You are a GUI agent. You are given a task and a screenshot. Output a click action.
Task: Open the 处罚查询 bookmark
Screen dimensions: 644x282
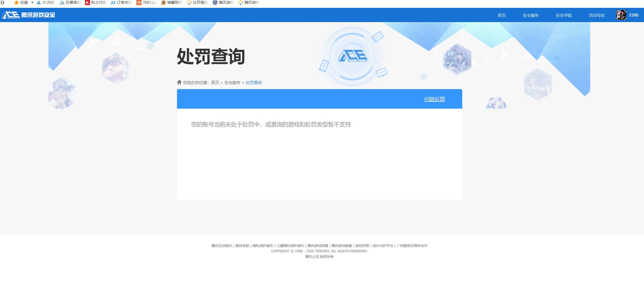199,3
